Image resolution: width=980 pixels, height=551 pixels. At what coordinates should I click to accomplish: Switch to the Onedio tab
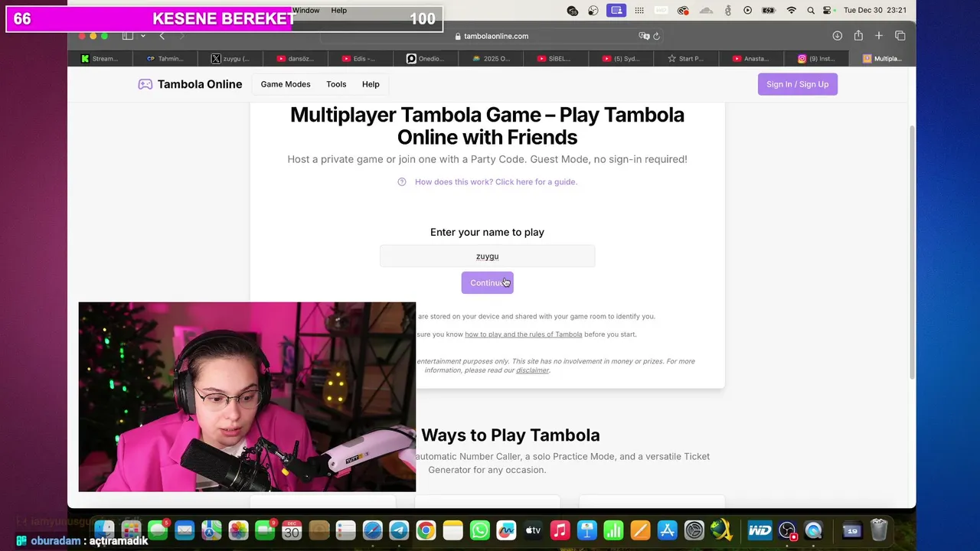(425, 58)
